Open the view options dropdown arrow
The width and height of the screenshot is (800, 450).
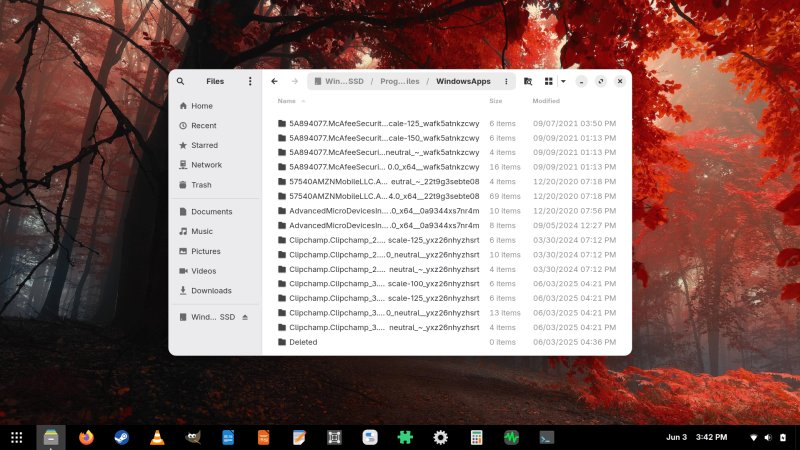click(563, 81)
